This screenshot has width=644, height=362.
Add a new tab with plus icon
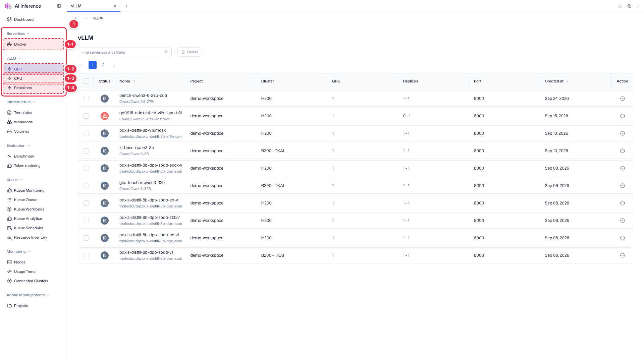126,6
